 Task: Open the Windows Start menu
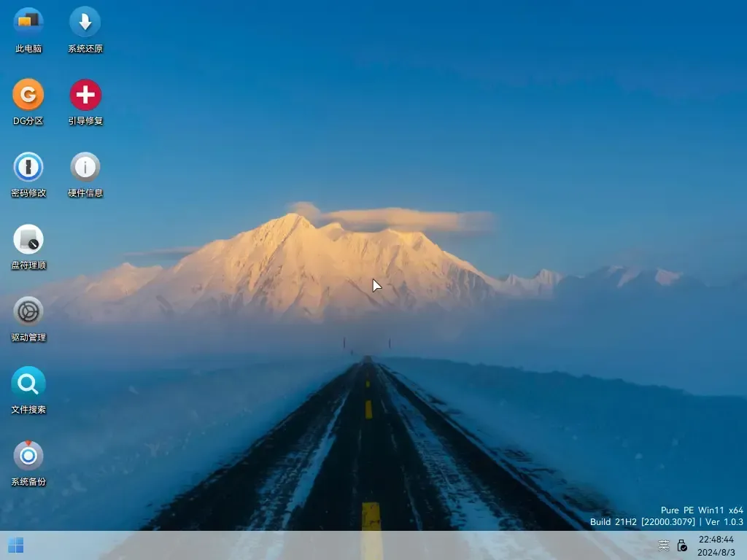coord(15,545)
